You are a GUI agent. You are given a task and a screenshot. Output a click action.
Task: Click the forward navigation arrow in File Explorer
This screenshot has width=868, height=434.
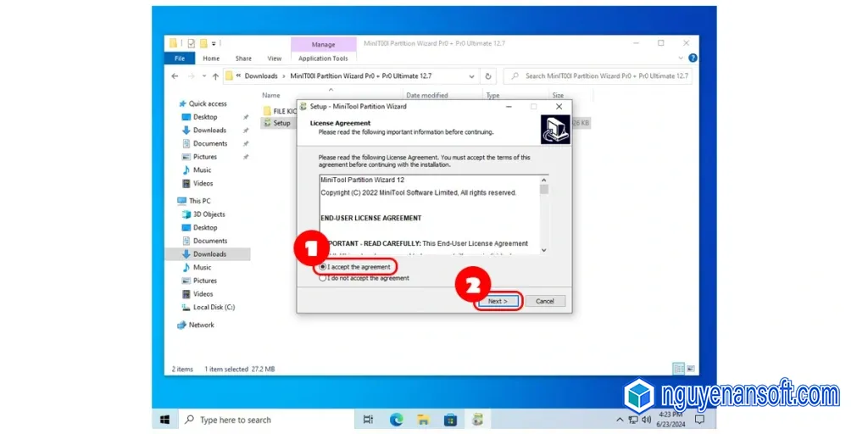tap(191, 76)
